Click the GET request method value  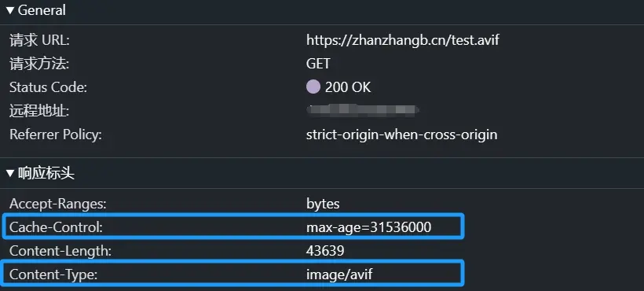click(318, 64)
